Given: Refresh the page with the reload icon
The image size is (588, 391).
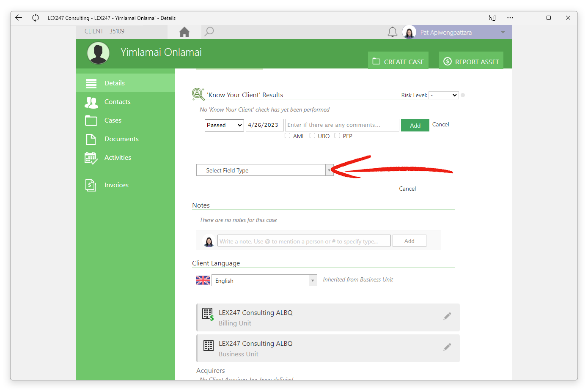Looking at the screenshot, I should click(x=36, y=18).
